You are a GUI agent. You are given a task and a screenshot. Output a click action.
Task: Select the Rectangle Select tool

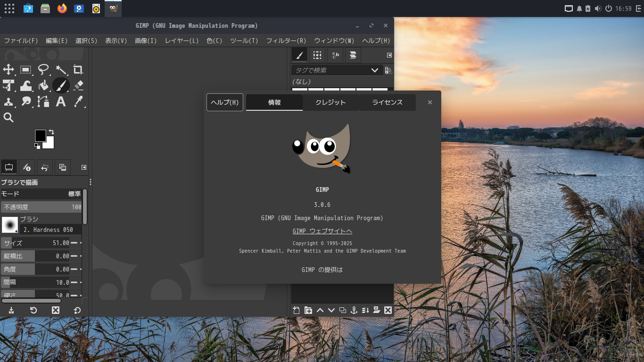[x=26, y=70]
